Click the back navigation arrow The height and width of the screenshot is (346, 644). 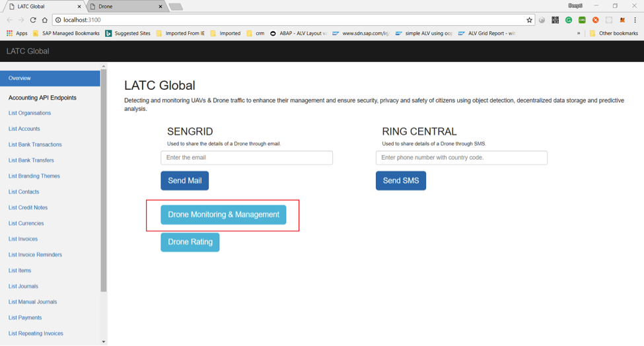[x=9, y=20]
